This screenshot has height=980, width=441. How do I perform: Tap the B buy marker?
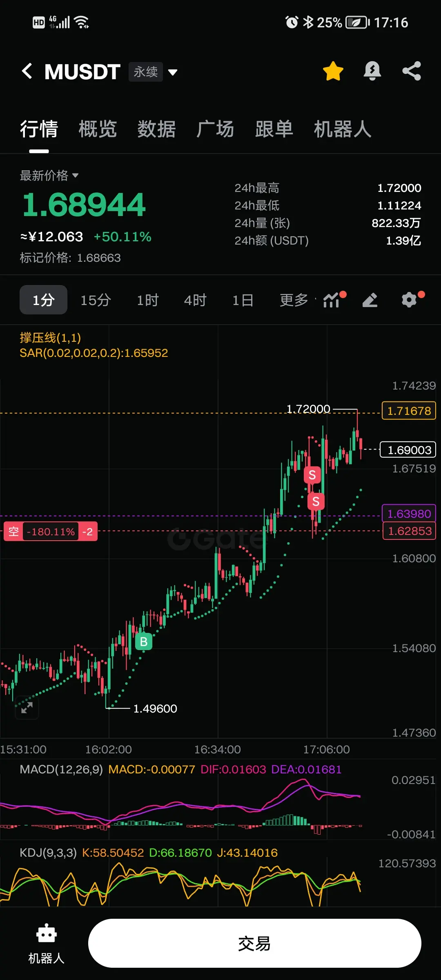144,642
